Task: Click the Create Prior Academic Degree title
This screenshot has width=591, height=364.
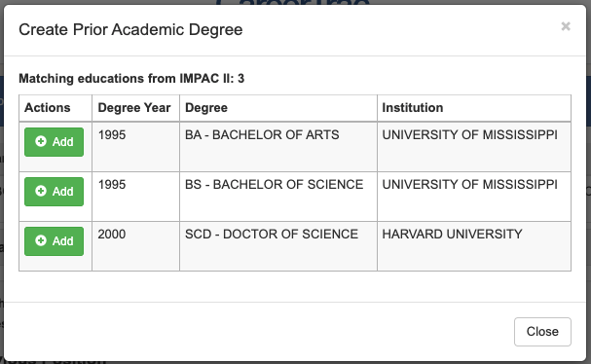Action: point(130,30)
